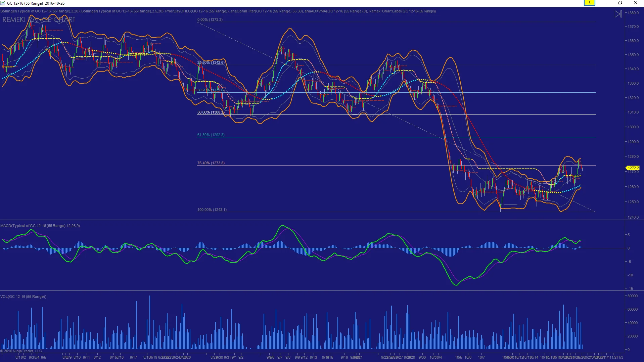Click the 1300.0 price axis value

633,127
